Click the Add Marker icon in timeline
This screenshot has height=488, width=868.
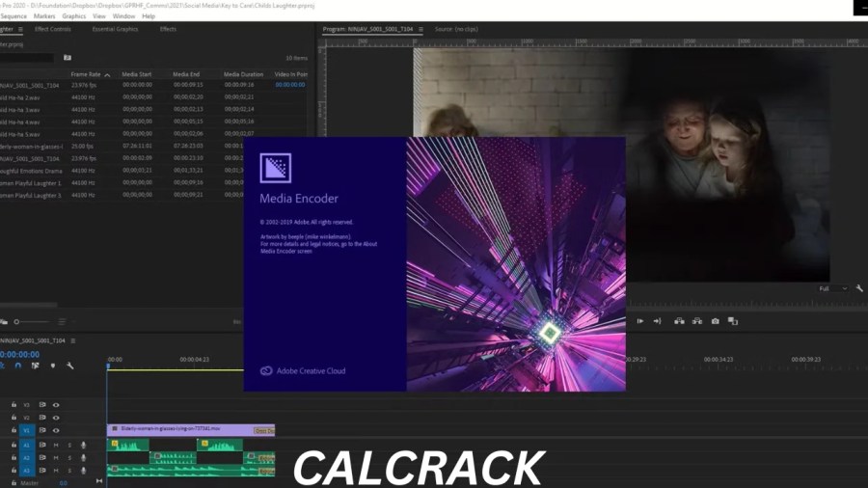pos(53,366)
